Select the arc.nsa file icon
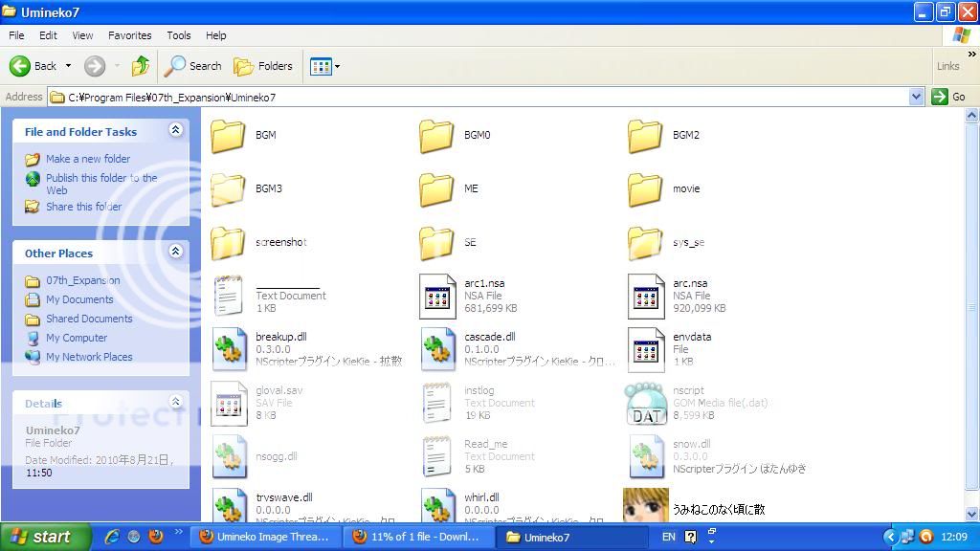 tap(646, 297)
